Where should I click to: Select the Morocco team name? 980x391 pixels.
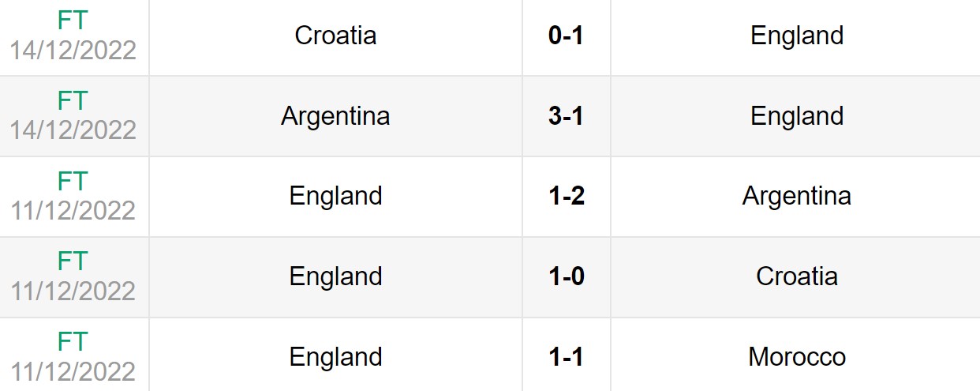click(x=797, y=357)
